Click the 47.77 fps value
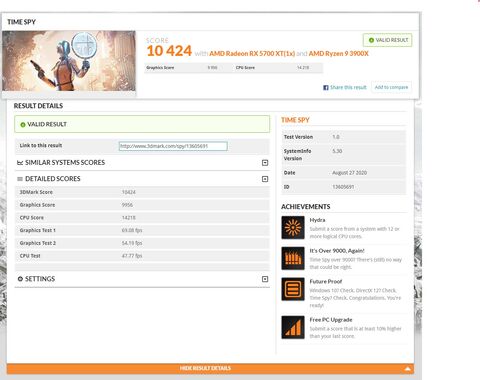Screen dimensions: 480x380 point(132,256)
